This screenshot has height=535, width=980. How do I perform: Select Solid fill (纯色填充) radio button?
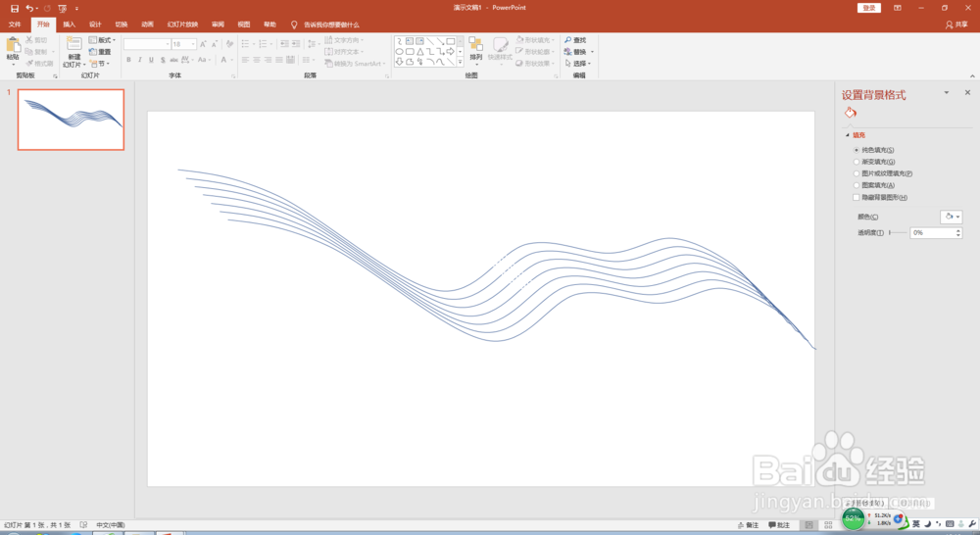(x=857, y=150)
